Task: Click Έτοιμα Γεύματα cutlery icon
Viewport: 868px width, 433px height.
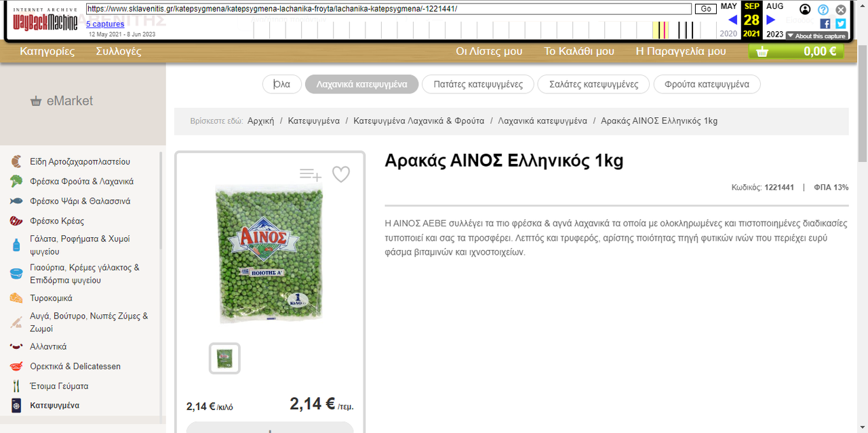Action: pos(16,386)
